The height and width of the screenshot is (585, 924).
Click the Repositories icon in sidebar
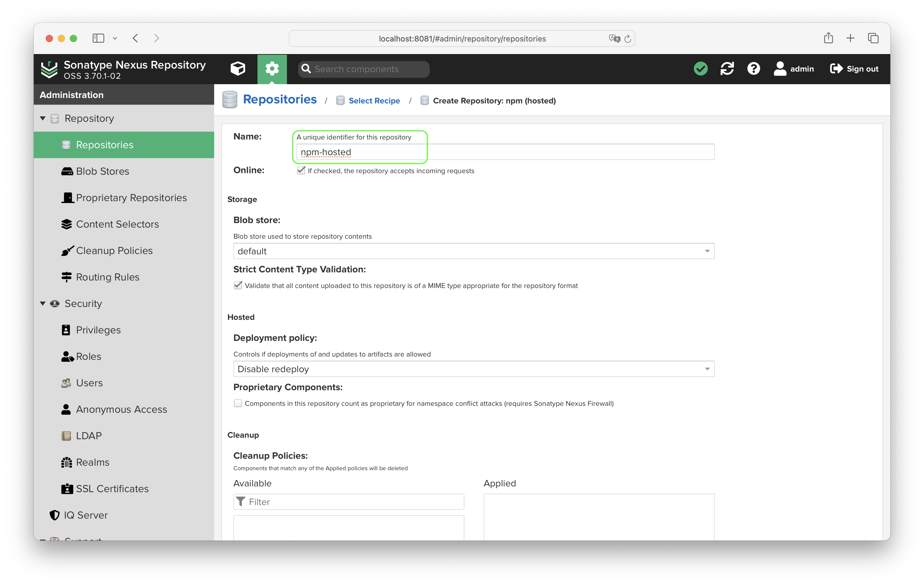(x=66, y=145)
